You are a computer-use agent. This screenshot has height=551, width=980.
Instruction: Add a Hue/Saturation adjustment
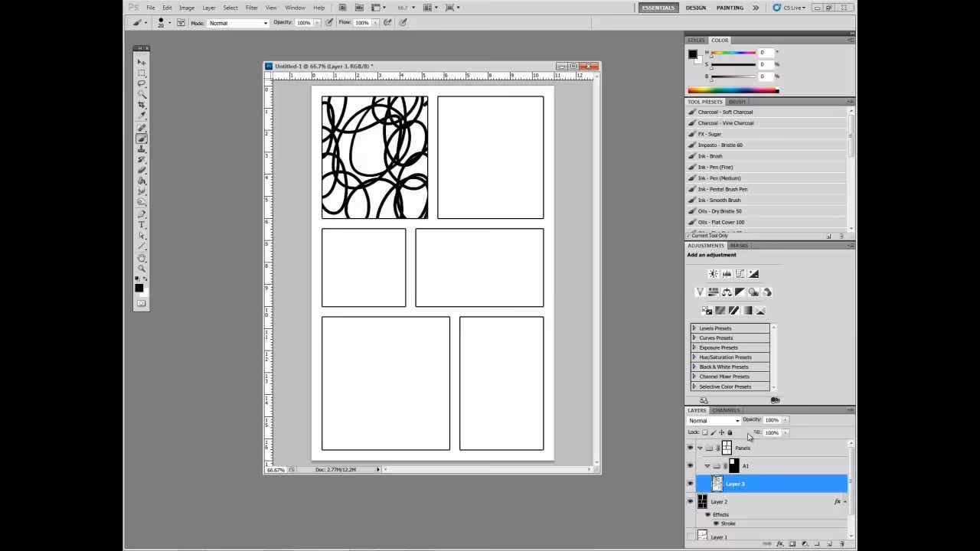pyautogui.click(x=713, y=292)
